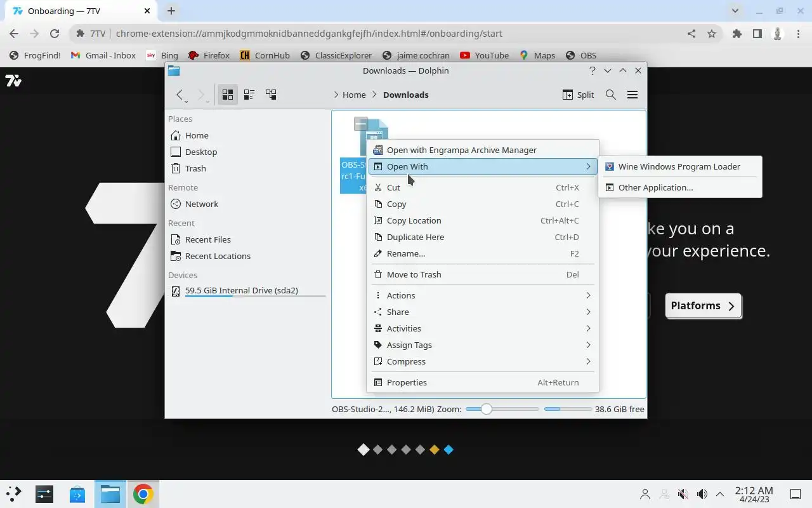
Task: Expand hidden system tray icons arrow
Action: tap(720, 494)
